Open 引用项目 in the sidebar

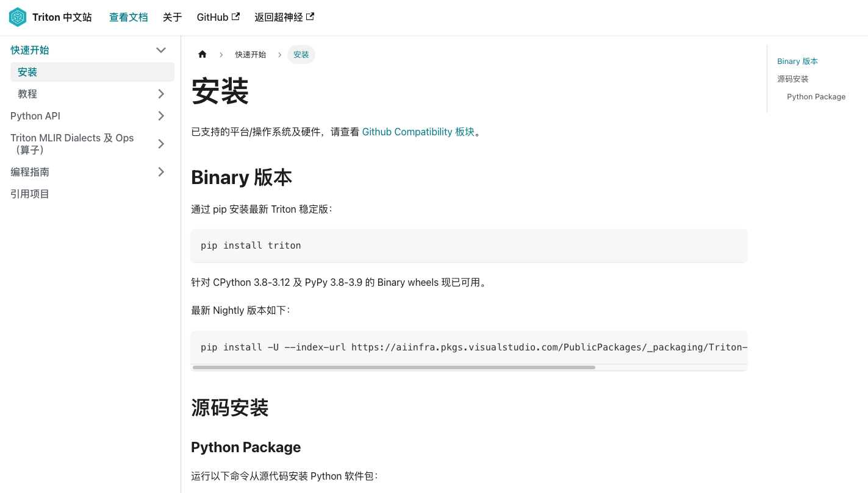tap(30, 194)
